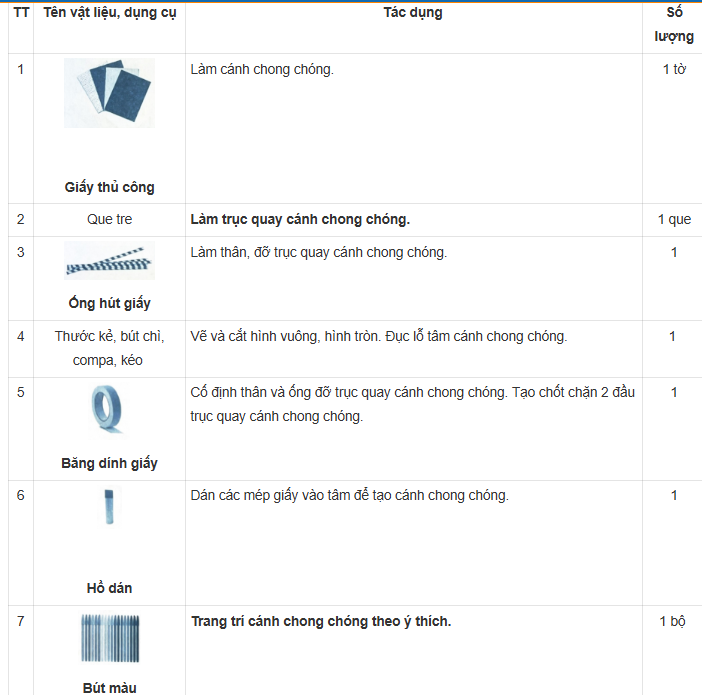Click the 'Tên vật liệu, dụng cụ' header
The width and height of the screenshot is (702, 695).
109,13
